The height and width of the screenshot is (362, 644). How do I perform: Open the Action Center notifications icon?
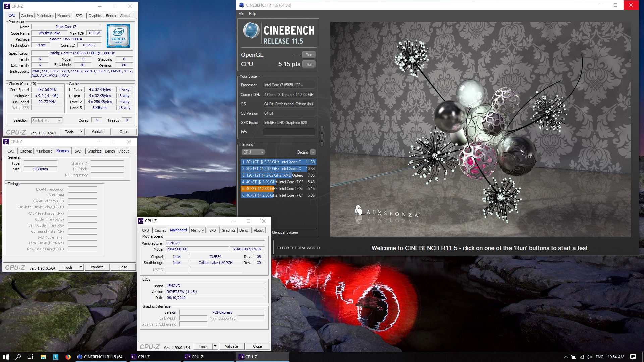point(633,357)
